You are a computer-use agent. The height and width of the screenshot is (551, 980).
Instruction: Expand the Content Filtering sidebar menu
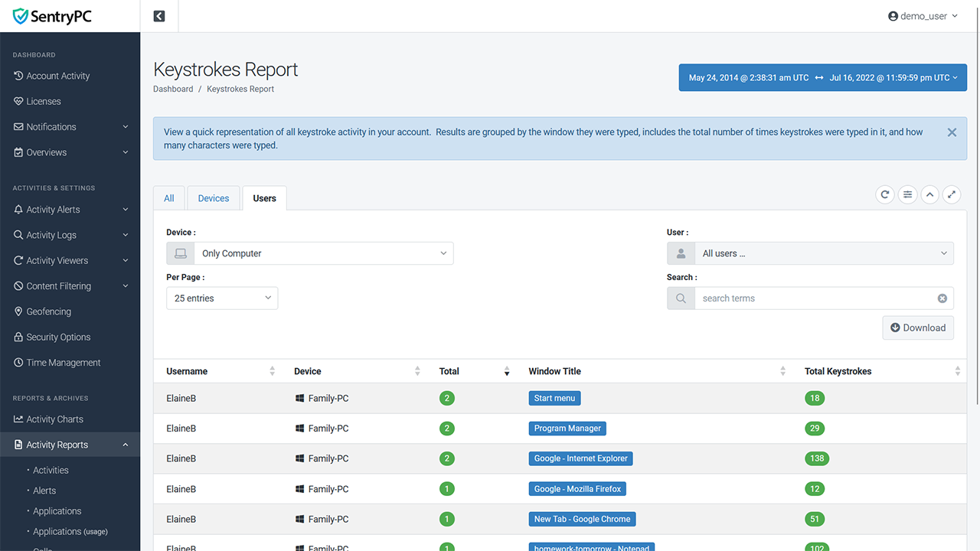[x=70, y=286]
